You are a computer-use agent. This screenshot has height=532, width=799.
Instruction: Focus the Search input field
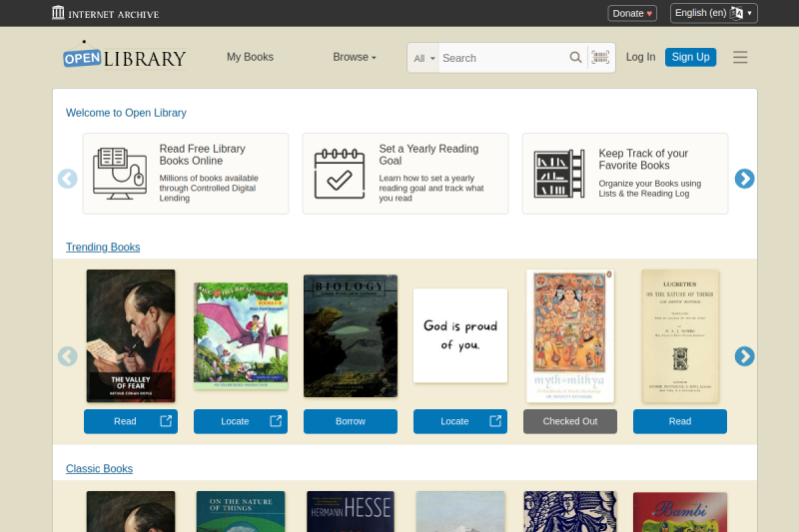tap(503, 58)
